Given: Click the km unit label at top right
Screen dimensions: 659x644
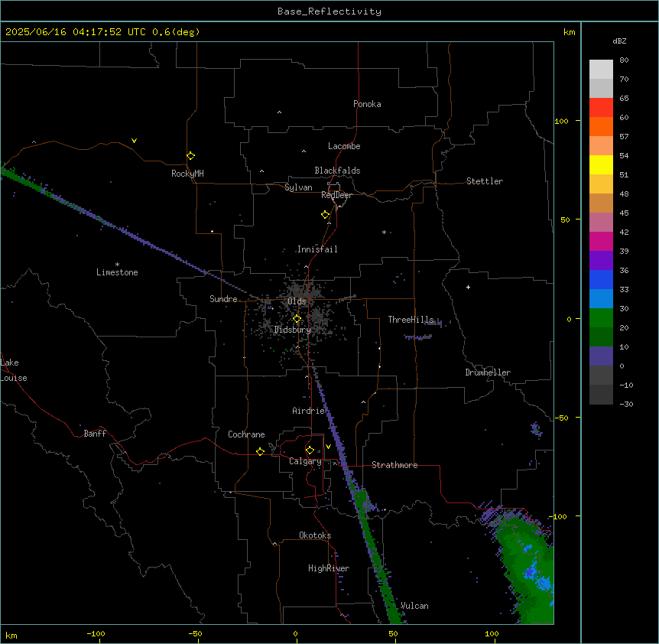Looking at the screenshot, I should [x=569, y=32].
